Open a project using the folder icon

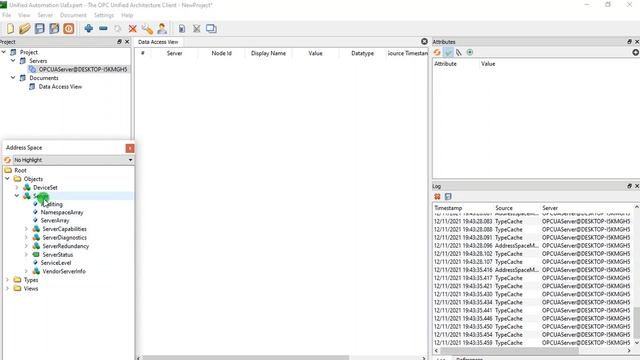[24, 29]
